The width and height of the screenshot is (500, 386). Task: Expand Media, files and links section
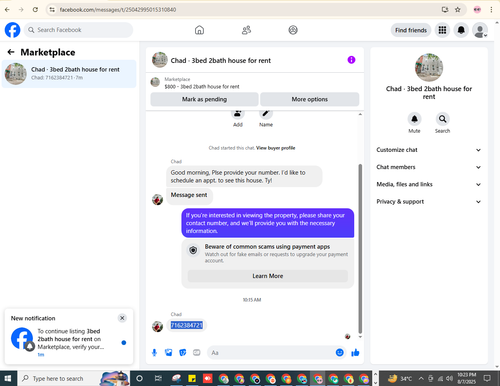pyautogui.click(x=429, y=184)
